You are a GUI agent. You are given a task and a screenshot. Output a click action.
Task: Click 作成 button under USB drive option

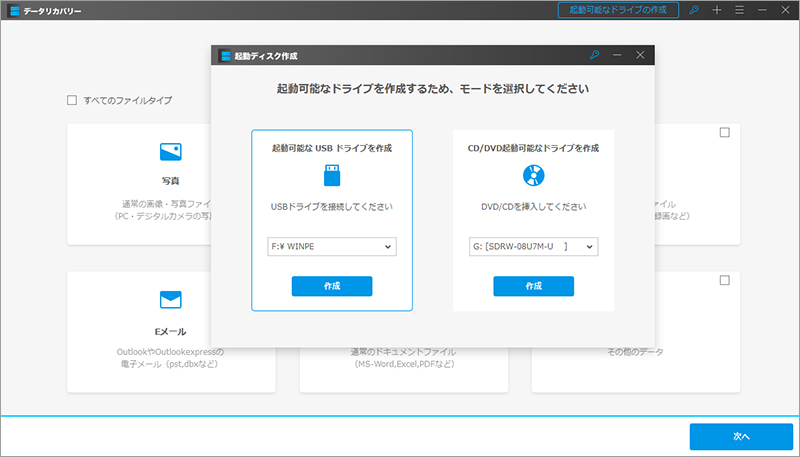pos(331,287)
